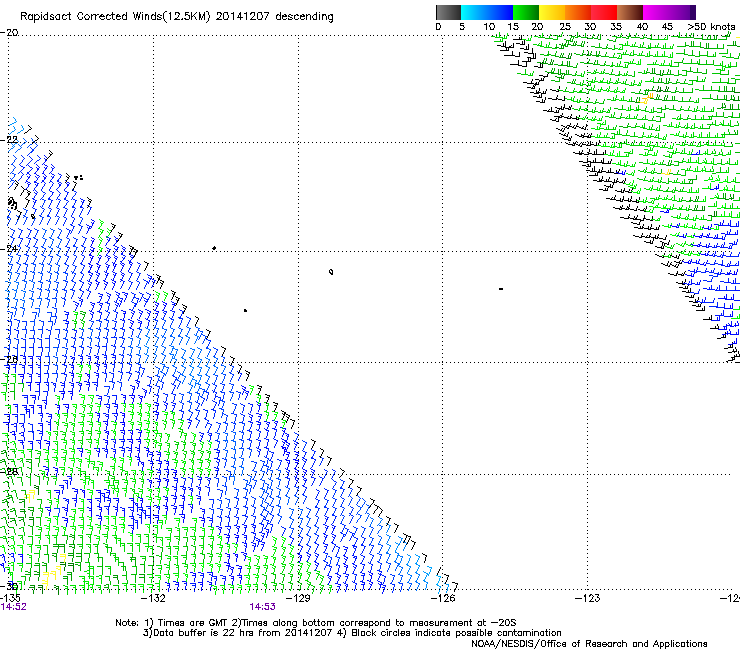Click the island dot on the -24 gridline

[214, 248]
